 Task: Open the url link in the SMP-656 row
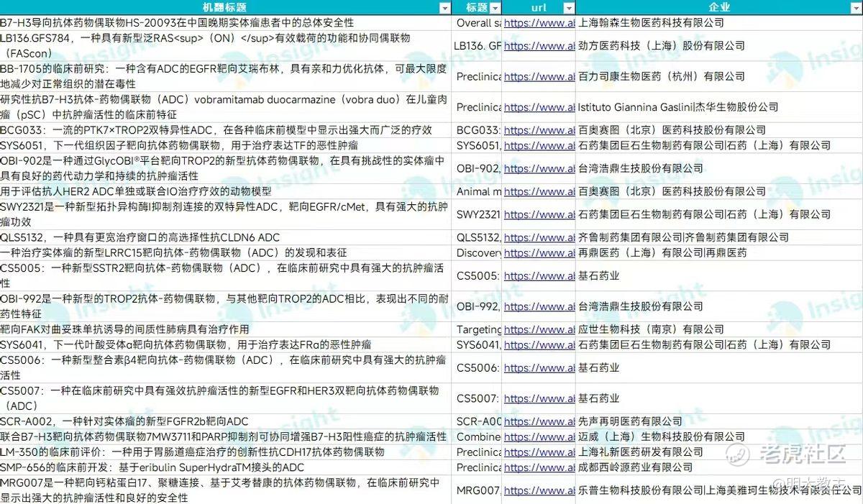(x=539, y=468)
